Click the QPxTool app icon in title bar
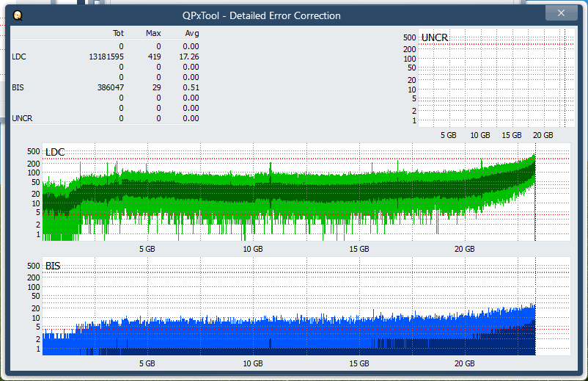The width and height of the screenshot is (588, 381). point(18,15)
